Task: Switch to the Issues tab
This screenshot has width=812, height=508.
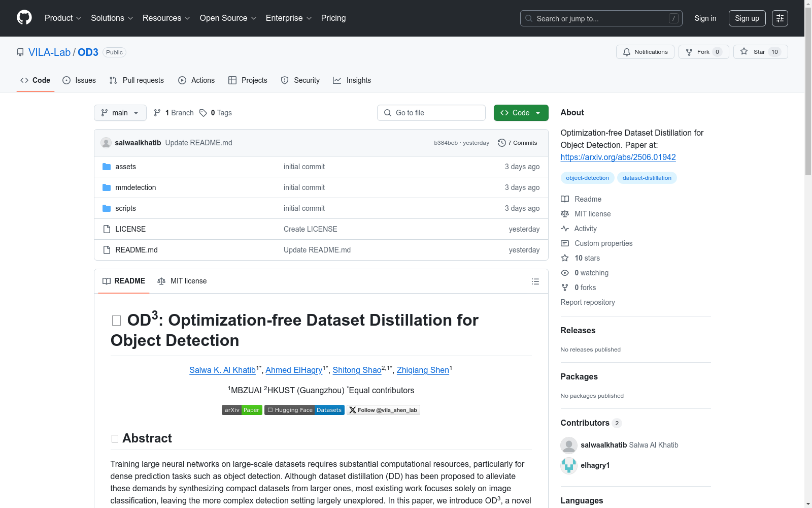Action: 79,80
